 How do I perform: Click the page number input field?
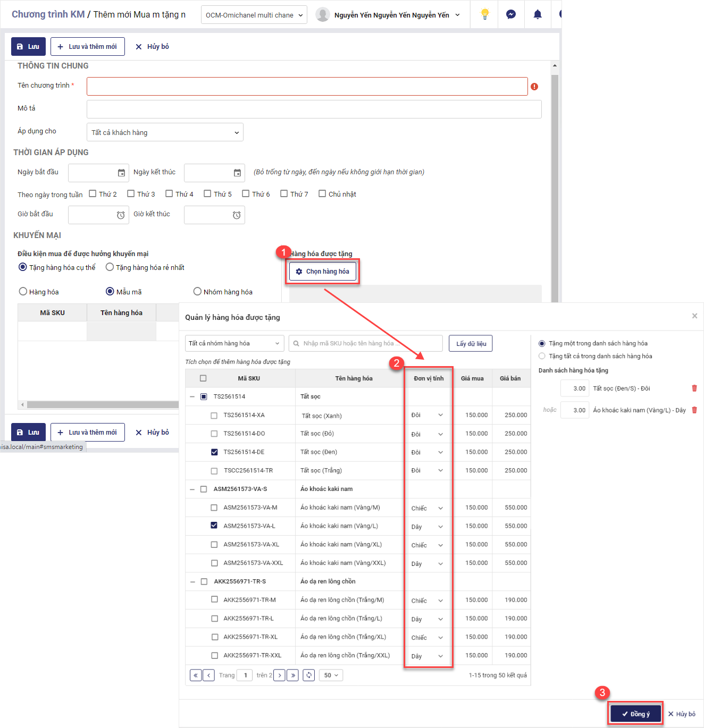pyautogui.click(x=245, y=675)
